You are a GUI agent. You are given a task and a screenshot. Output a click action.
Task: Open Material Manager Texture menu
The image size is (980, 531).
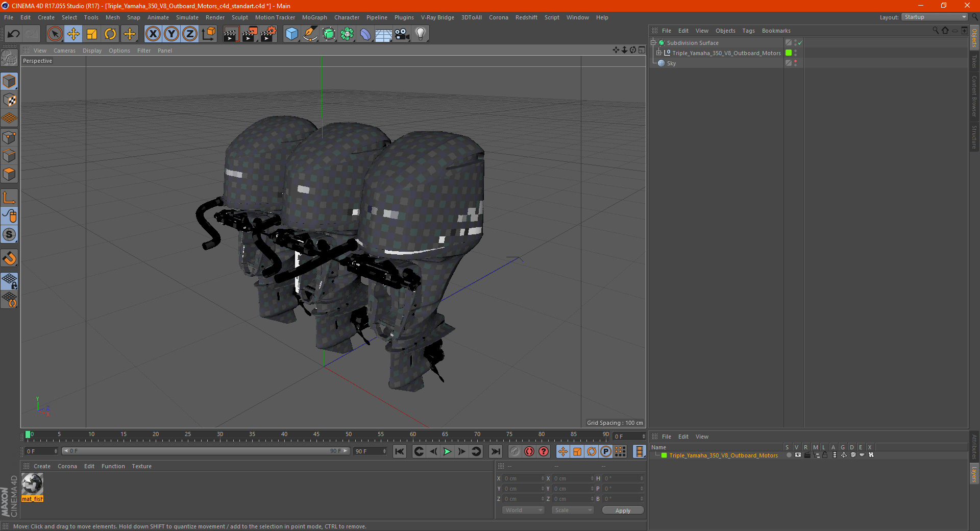coord(141,466)
